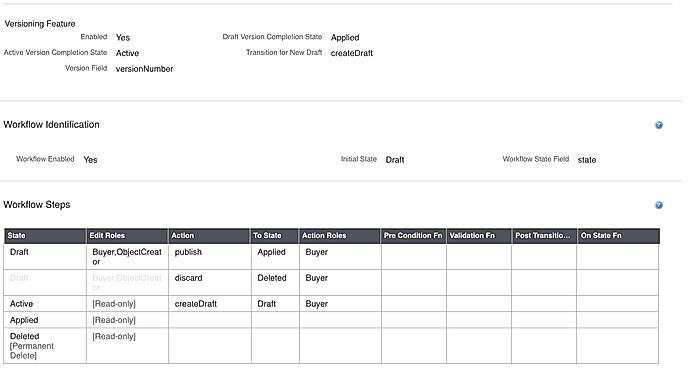Open help icon for Workflow Identification
Image resolution: width=688 pixels, height=368 pixels.
tap(659, 125)
